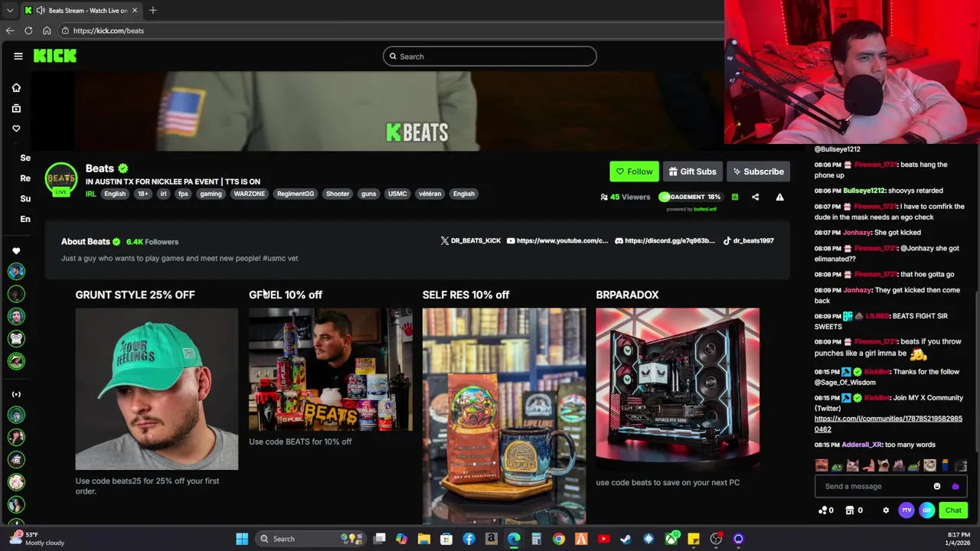Open the YouTube channel link
Image resolution: width=980 pixels, height=551 pixels.
click(557, 240)
